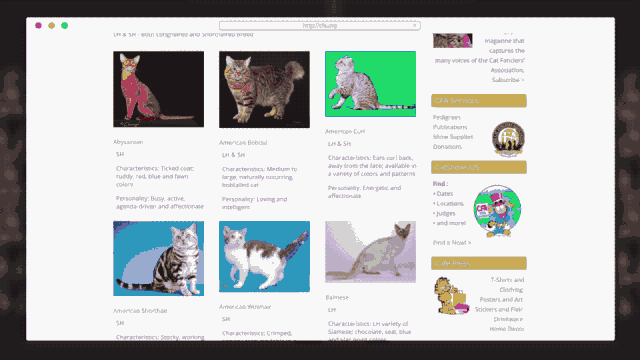The width and height of the screenshot is (640, 360).
Task: Click the CatShows US cartoon cat emblem
Action: (x=497, y=211)
